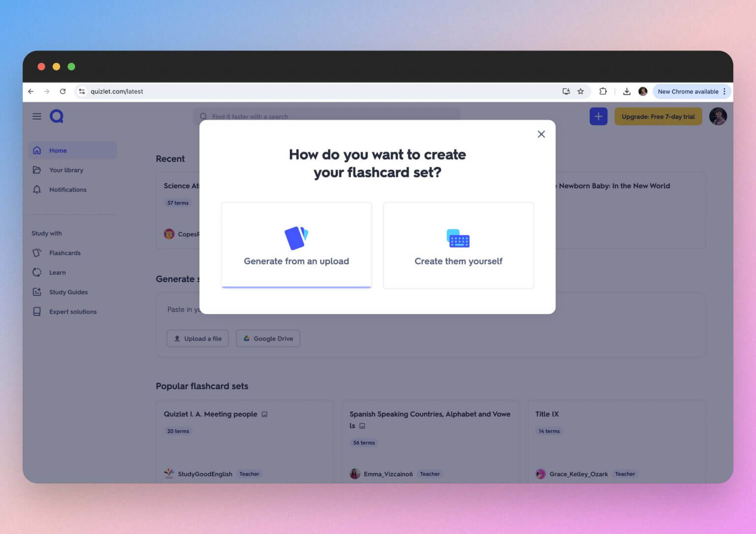
Task: Select the Flashcards icon under Study with
Action: (37, 252)
